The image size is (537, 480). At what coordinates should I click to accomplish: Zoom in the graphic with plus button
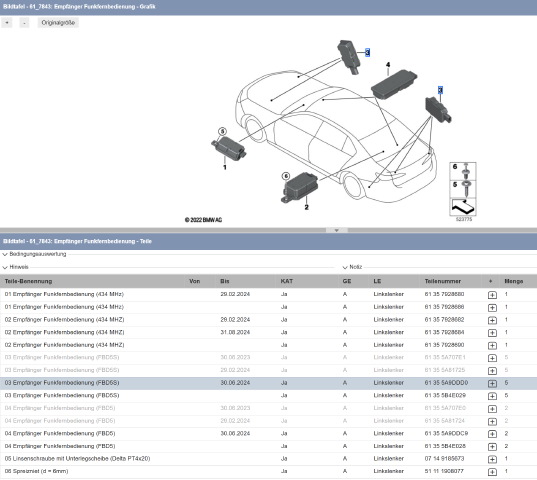click(x=7, y=23)
